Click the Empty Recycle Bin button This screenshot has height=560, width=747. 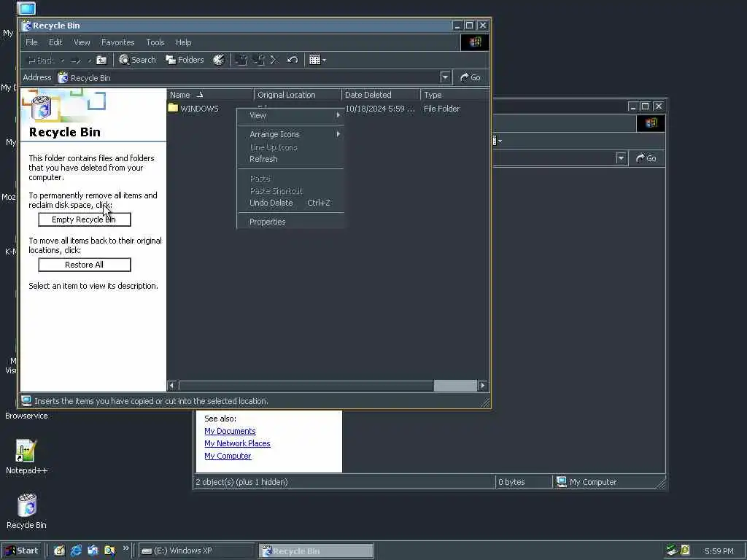[x=85, y=219]
